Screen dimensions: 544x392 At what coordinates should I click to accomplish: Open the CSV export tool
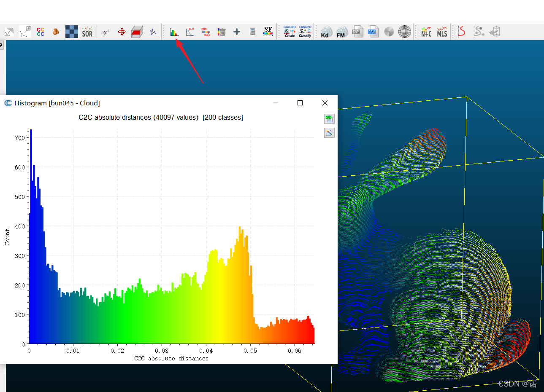pos(373,31)
